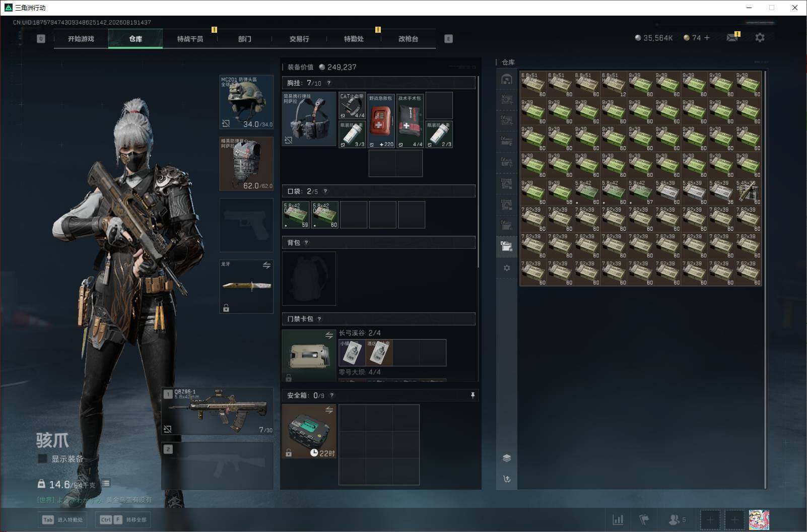Switch to the 特勤处 tab

[x=354, y=39]
